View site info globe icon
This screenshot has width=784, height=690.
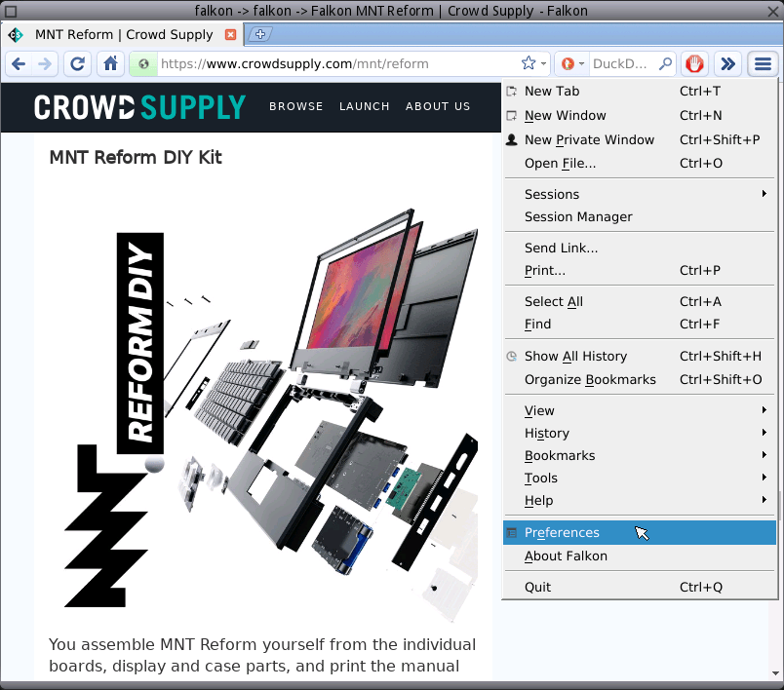point(143,64)
